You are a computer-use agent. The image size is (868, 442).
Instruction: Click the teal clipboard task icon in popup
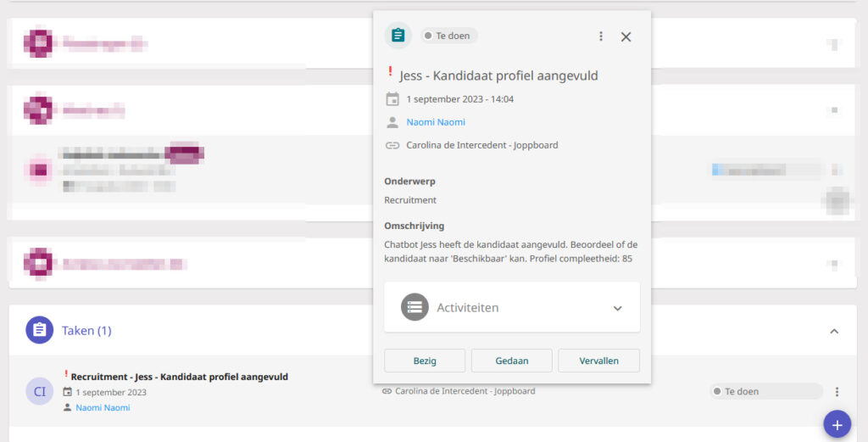coord(398,36)
